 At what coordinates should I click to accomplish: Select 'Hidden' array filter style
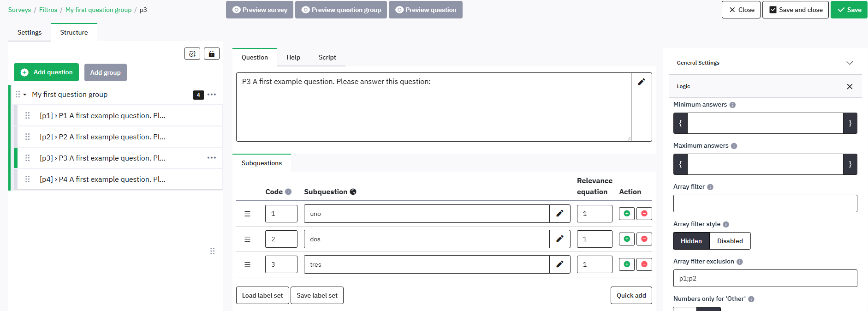[x=691, y=241]
